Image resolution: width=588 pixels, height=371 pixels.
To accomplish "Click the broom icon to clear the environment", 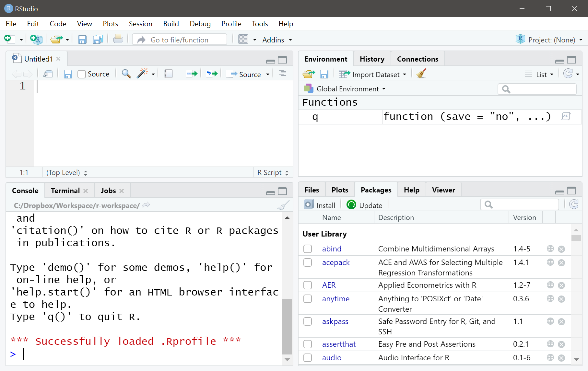I will point(421,74).
